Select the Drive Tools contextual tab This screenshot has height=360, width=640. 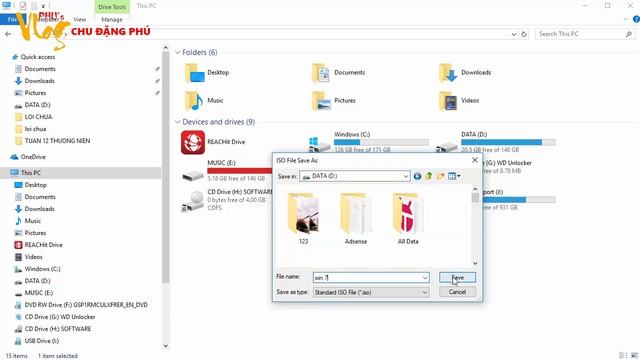[x=112, y=7]
